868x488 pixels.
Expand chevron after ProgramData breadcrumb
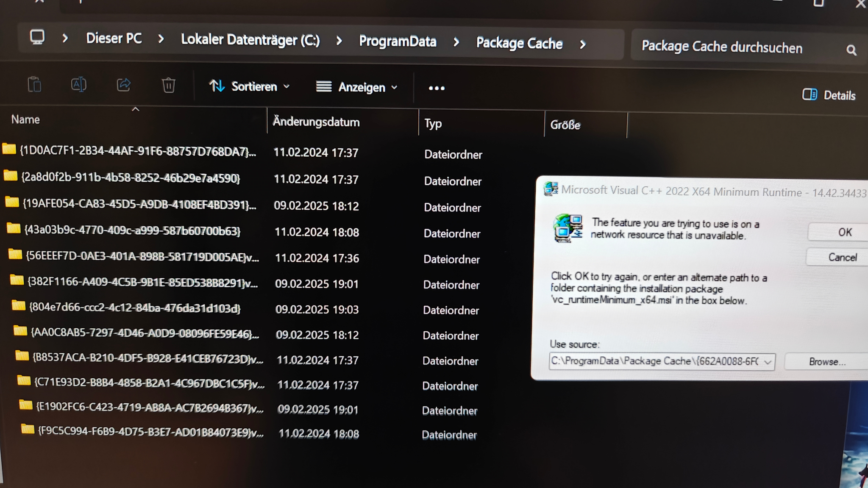point(456,42)
